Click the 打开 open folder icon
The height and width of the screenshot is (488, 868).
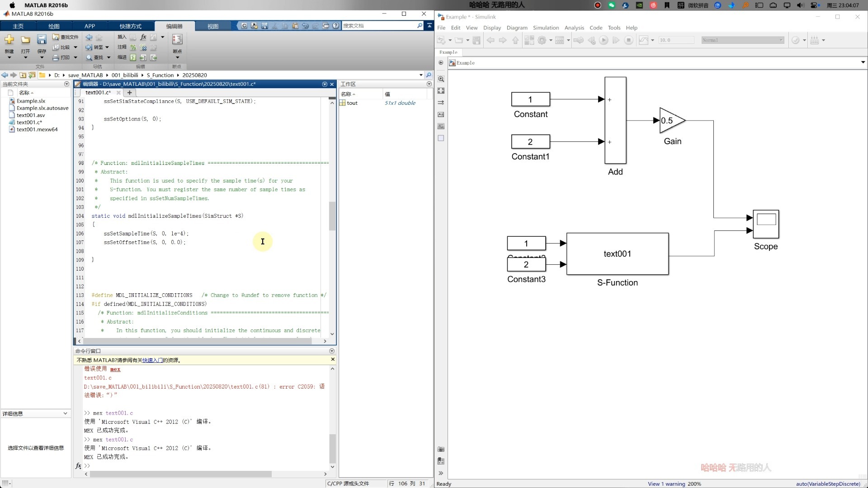point(26,40)
